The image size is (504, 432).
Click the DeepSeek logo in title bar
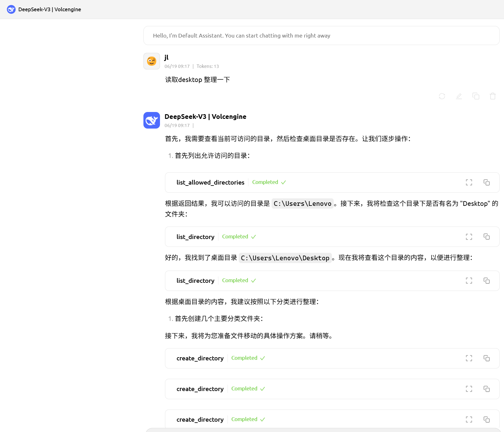11,9
